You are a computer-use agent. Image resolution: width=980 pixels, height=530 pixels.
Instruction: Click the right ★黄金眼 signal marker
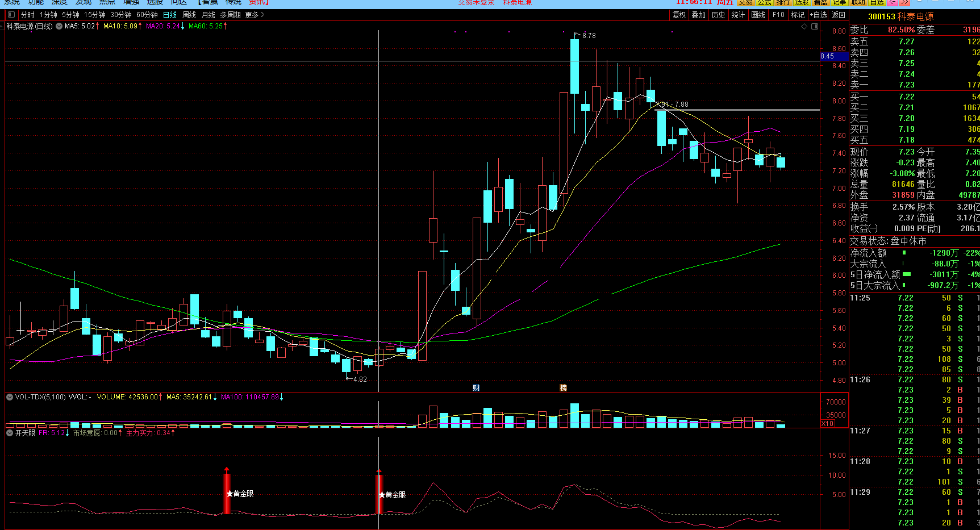coord(392,495)
